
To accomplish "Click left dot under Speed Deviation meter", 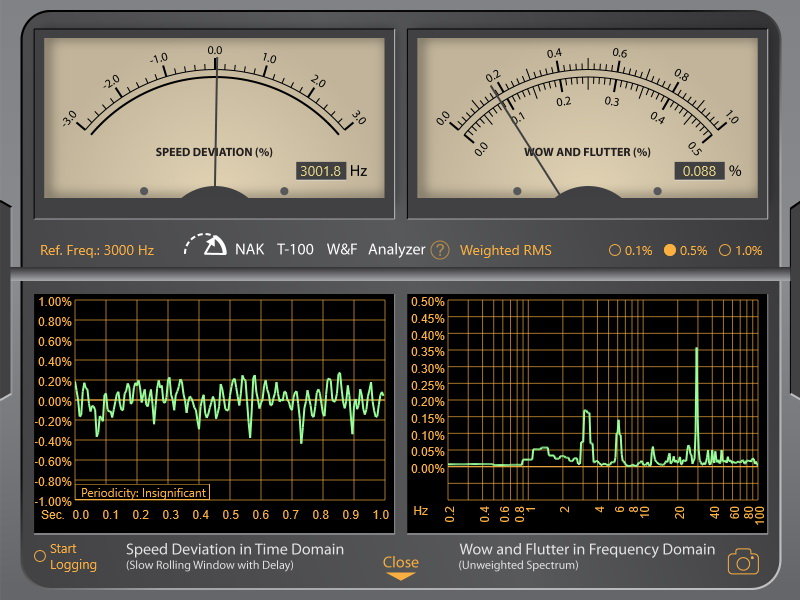I will coord(144,190).
